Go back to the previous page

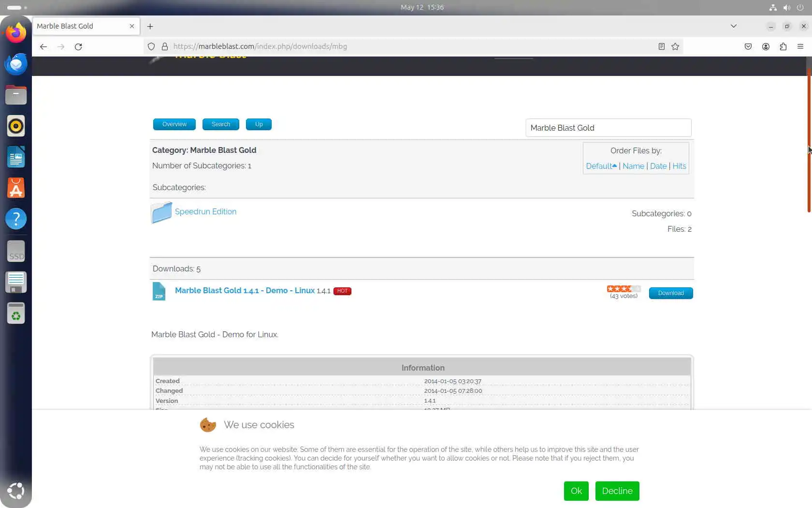point(43,46)
